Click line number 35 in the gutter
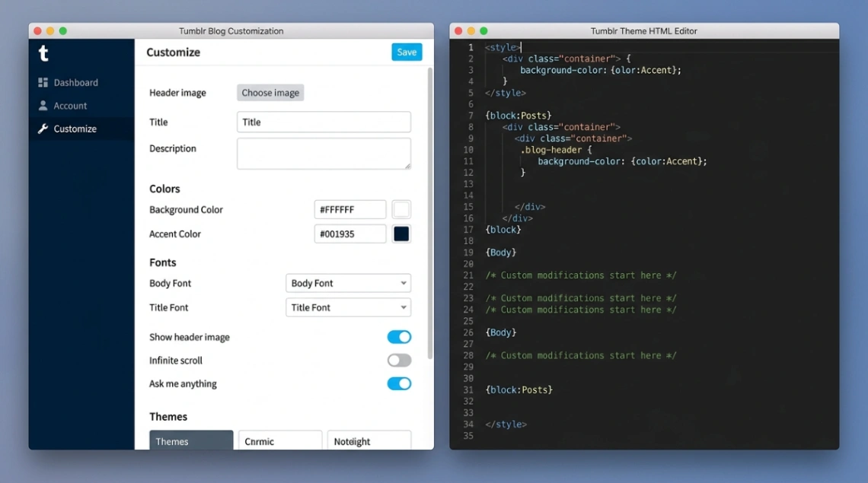 point(468,436)
